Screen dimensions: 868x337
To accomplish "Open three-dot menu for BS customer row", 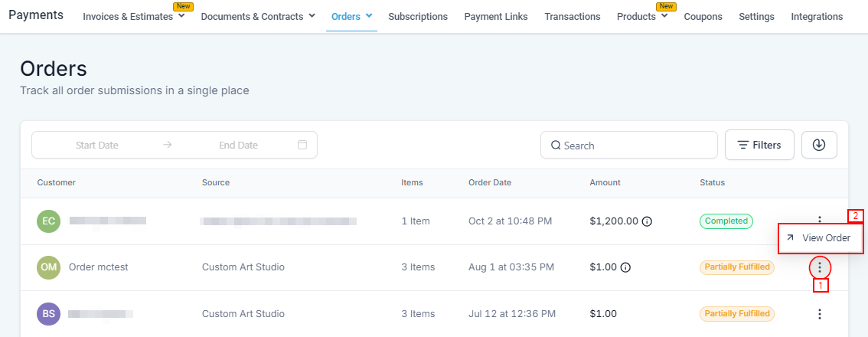I will click(820, 314).
